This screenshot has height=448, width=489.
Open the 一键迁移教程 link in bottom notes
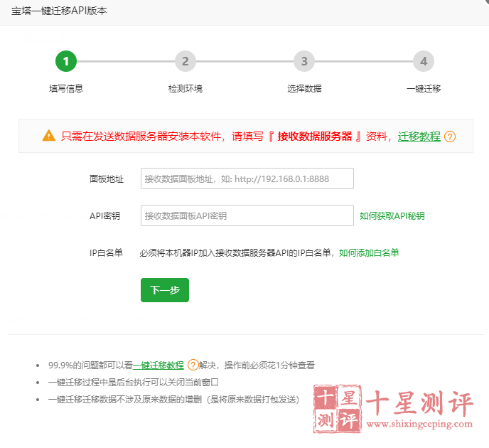point(158,365)
